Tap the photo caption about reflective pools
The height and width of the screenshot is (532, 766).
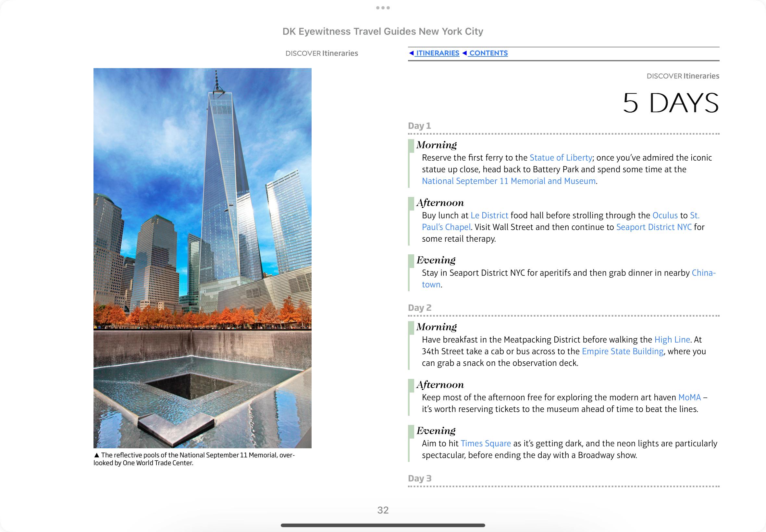click(194, 459)
